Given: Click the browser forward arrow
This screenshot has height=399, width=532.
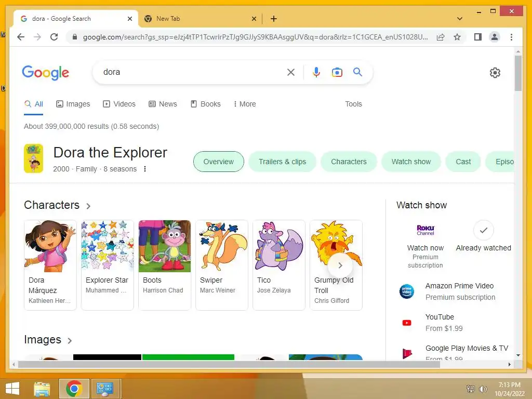Looking at the screenshot, I should [x=37, y=37].
